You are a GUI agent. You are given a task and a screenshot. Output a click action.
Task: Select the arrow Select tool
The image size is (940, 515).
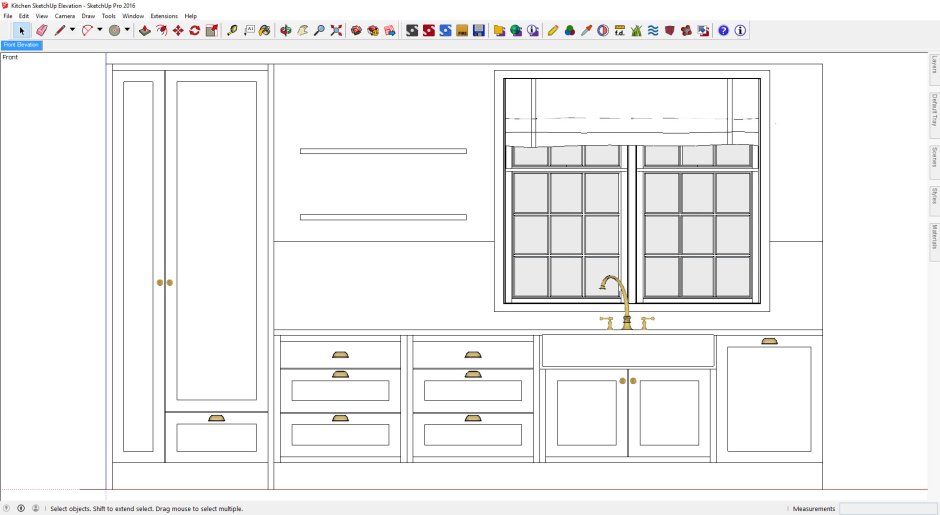point(22,31)
